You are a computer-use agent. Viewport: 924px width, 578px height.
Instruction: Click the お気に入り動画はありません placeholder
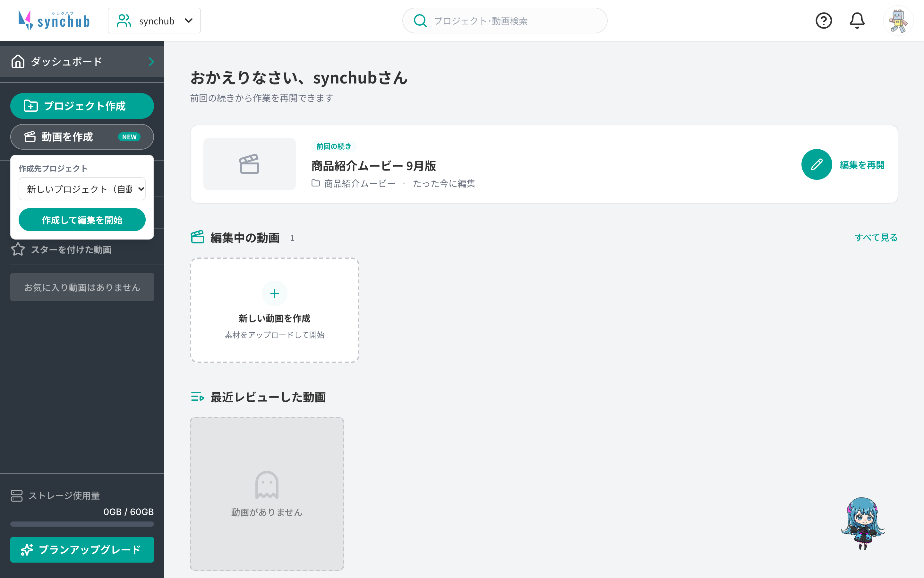pos(82,287)
